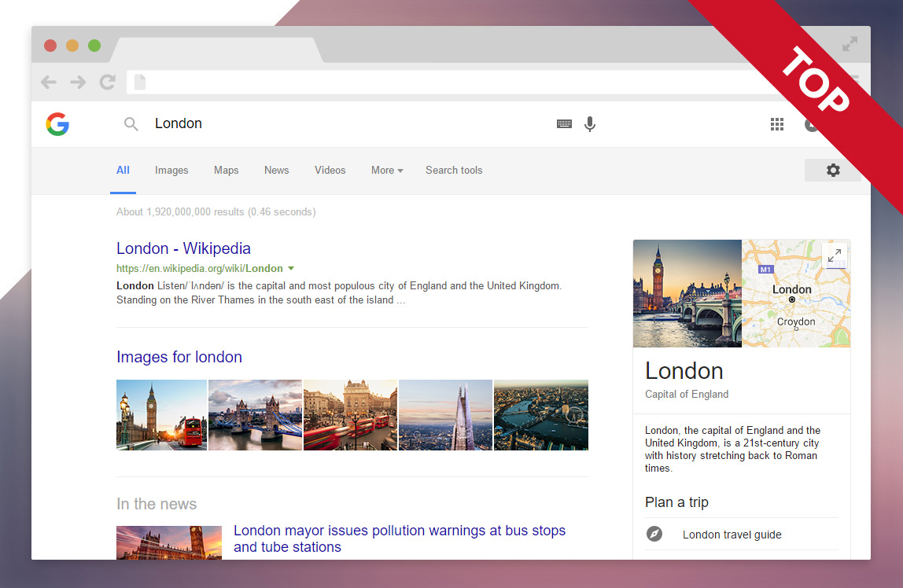Switch to the Videos tab
The height and width of the screenshot is (588, 903).
(330, 171)
